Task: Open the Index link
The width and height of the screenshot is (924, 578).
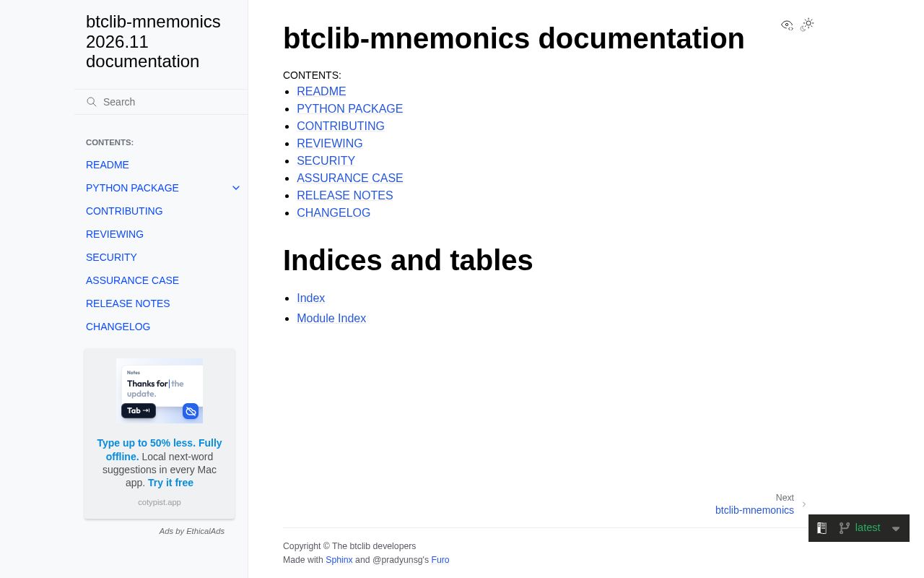Action: click(x=310, y=298)
